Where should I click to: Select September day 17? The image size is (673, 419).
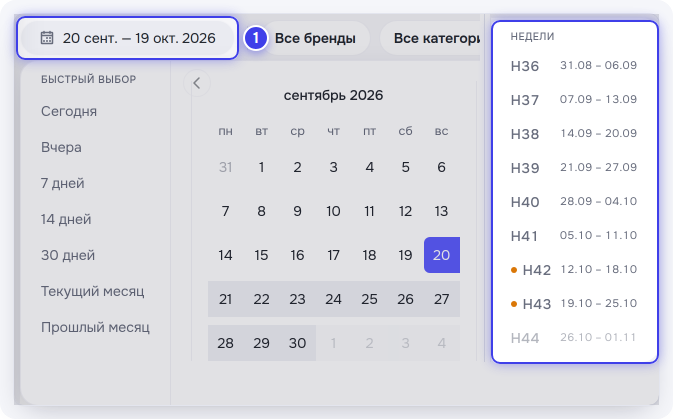pos(333,255)
